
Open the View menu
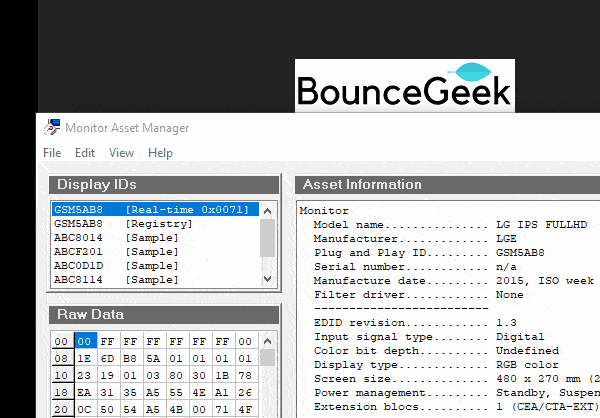pyautogui.click(x=121, y=153)
